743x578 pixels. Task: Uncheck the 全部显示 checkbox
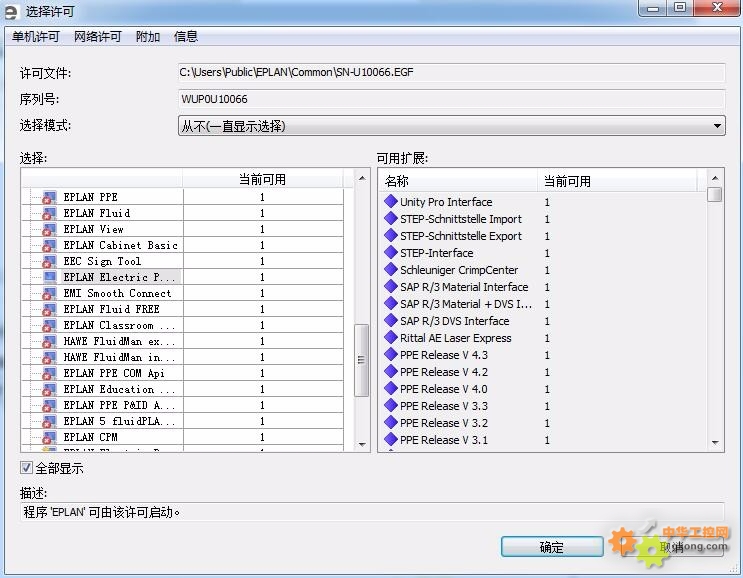27,468
